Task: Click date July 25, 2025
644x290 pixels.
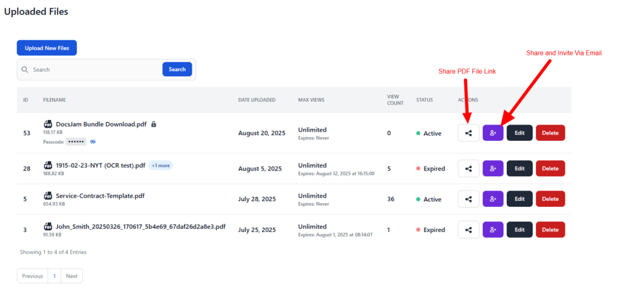Action: (x=257, y=230)
